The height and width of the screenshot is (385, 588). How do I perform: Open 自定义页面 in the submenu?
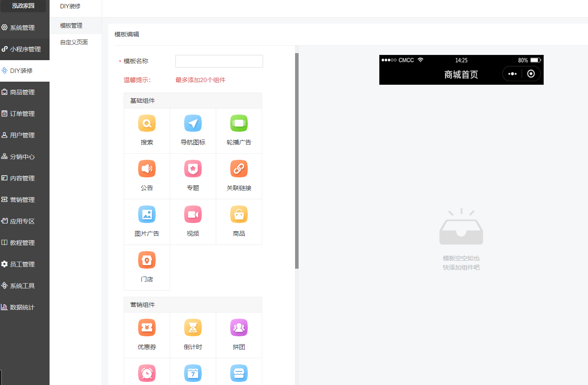(x=74, y=43)
